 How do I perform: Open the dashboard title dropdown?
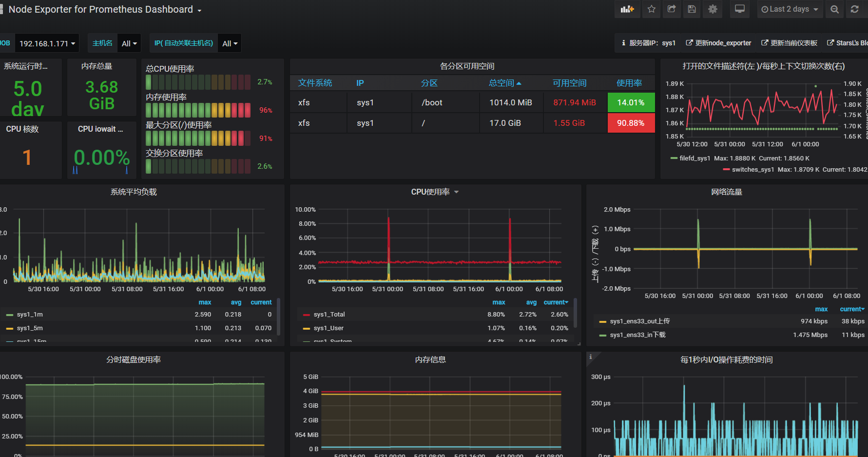[105, 9]
